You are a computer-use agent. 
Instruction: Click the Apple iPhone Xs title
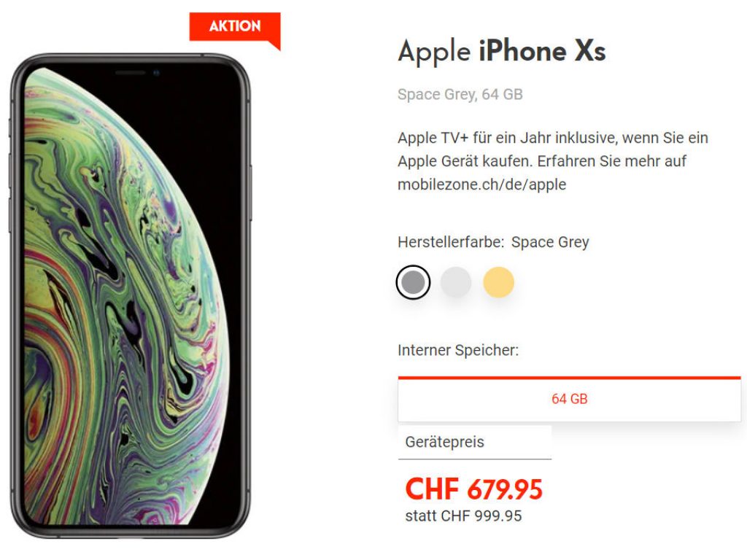(x=502, y=52)
